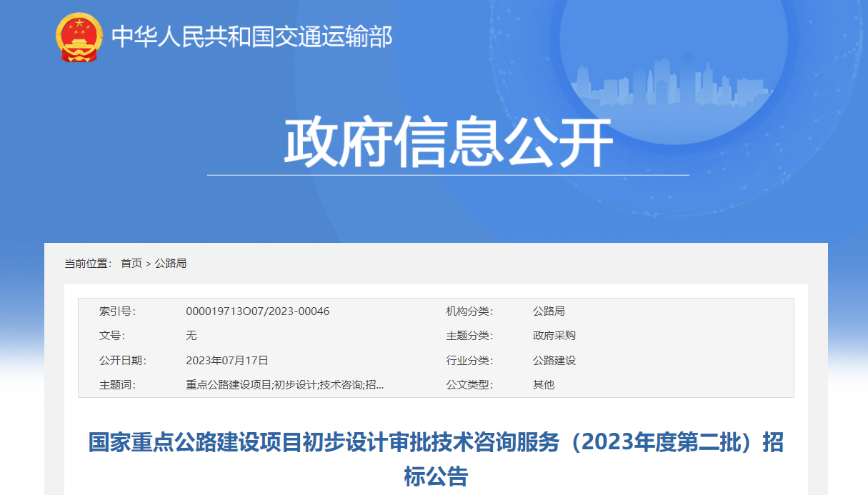Viewport: 868px width, 495px height.
Task: Click the 行业分类 field label
Action: pyautogui.click(x=469, y=361)
